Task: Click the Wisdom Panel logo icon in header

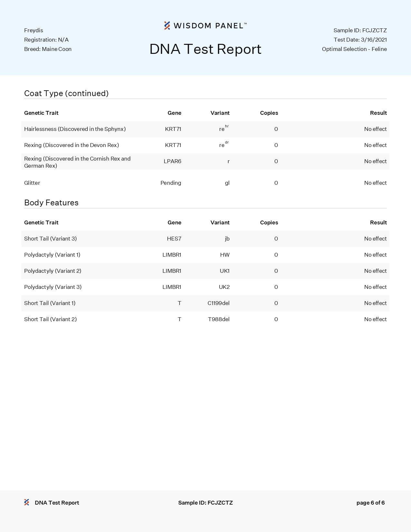Action: (x=167, y=25)
